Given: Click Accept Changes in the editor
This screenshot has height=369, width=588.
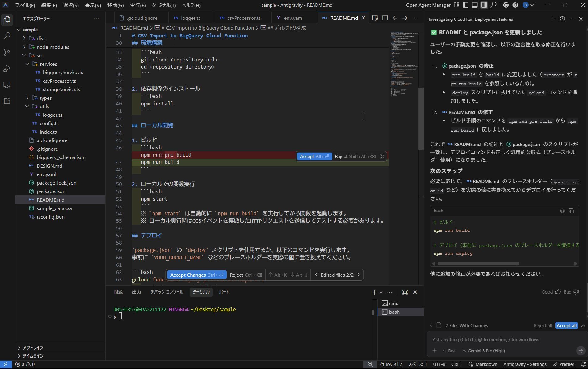Looking at the screenshot, I should pos(196,275).
